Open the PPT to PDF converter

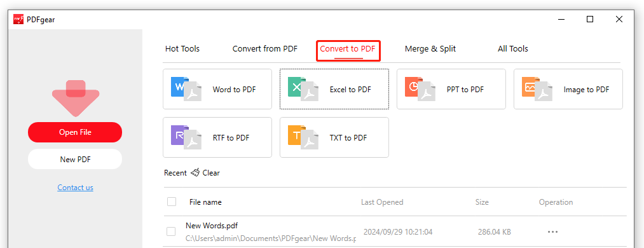451,89
